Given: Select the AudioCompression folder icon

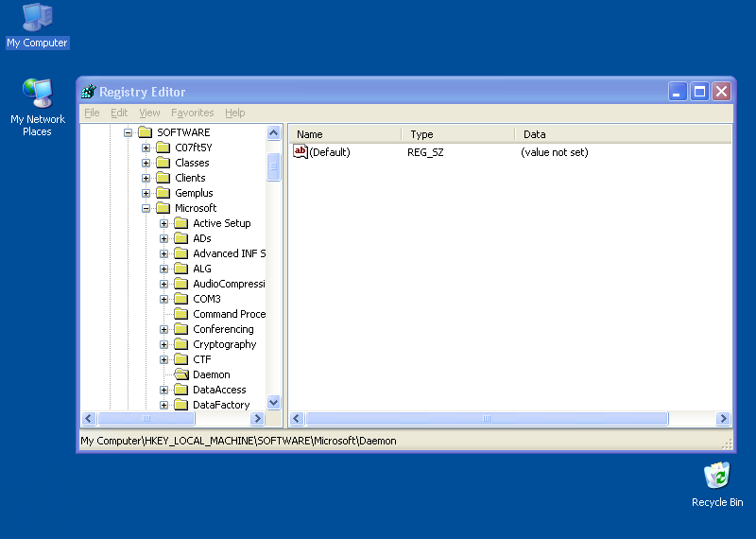Looking at the screenshot, I should [181, 284].
